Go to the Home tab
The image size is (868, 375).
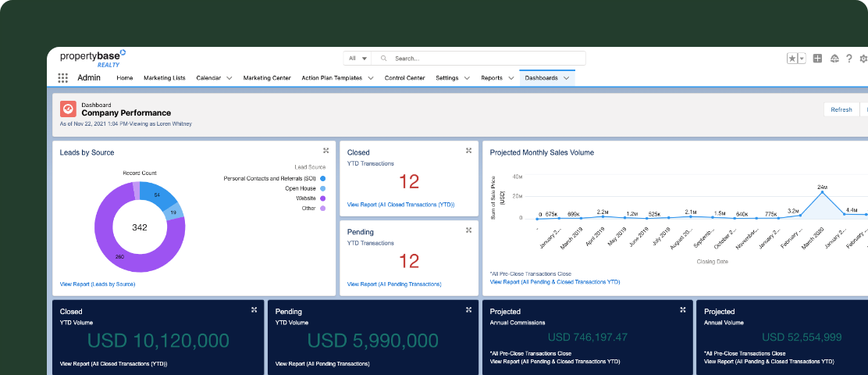point(125,78)
